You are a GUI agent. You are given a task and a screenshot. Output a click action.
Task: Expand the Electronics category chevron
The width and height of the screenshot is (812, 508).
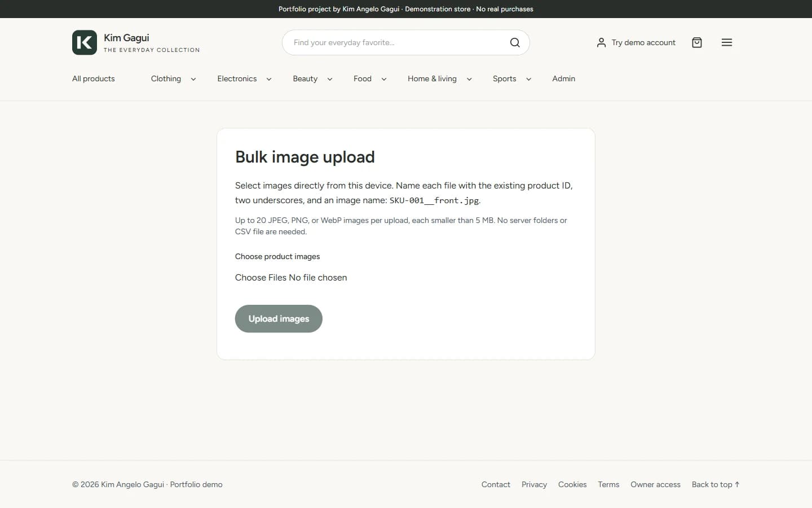[269, 79]
